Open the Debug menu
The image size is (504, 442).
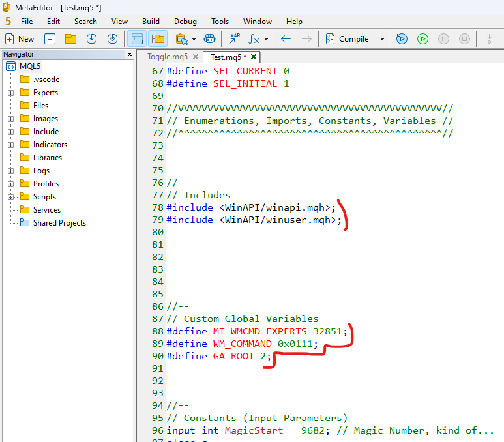point(185,22)
